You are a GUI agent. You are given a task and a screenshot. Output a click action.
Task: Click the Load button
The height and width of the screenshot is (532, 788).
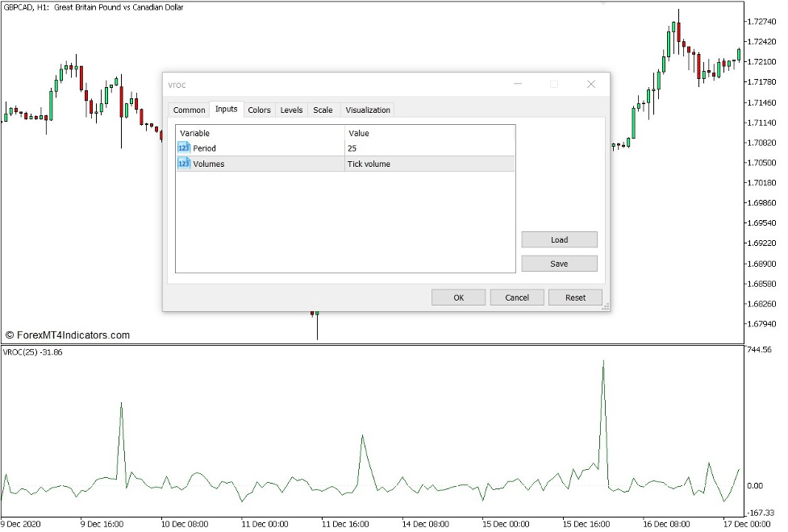point(558,239)
